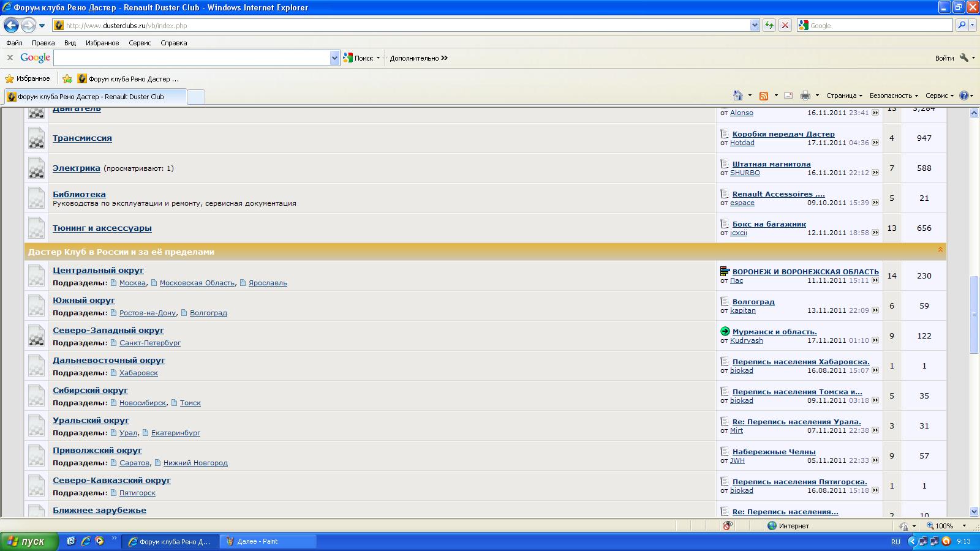Screen dimensions: 980x551
Task: Open the Екатеринбург subforum link
Action: (x=176, y=433)
